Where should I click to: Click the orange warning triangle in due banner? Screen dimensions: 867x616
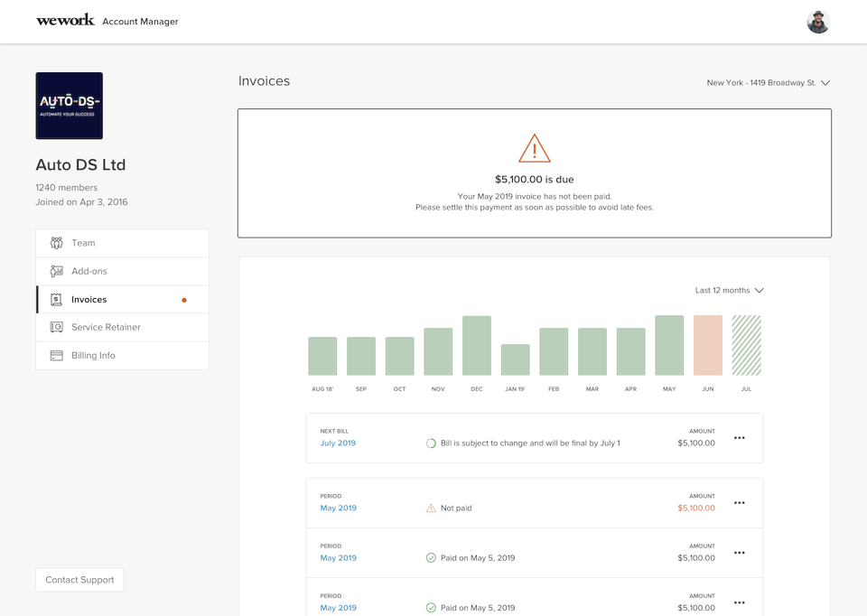click(x=534, y=148)
